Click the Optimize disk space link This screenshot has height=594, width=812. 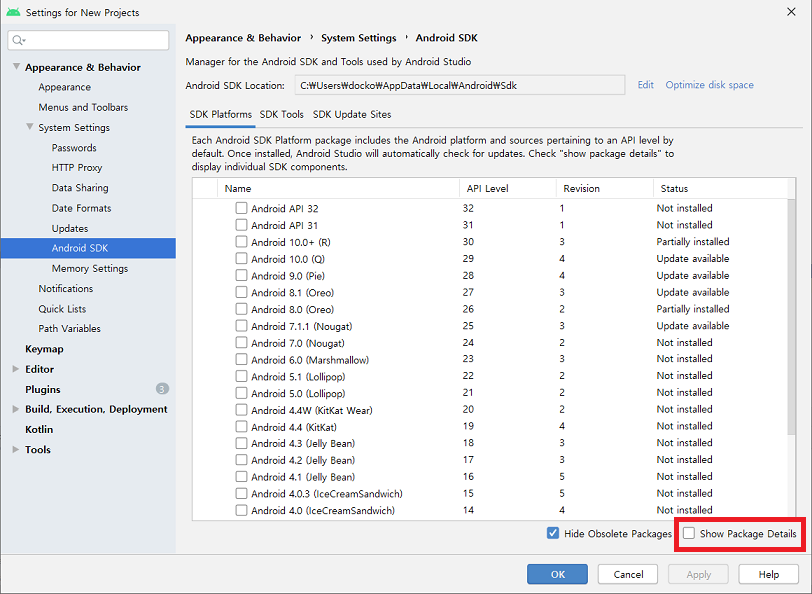tap(709, 85)
